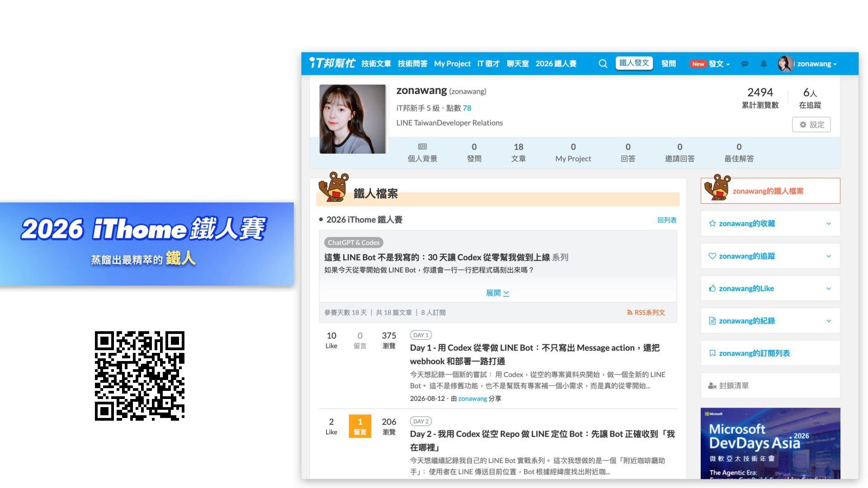Click the 6人 在追蹤 follower count
This screenshot has height=488, width=868.
[x=810, y=98]
